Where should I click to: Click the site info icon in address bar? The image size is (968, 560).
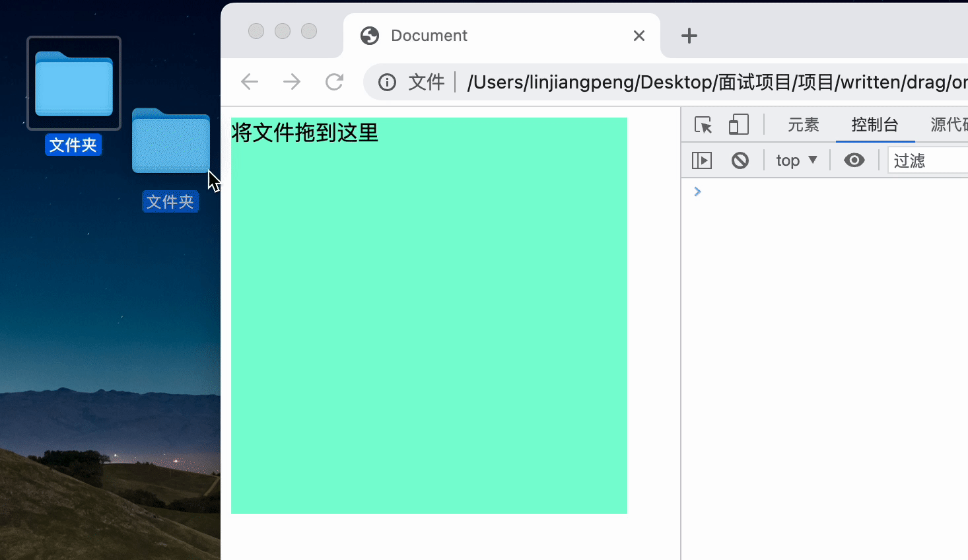click(x=386, y=82)
